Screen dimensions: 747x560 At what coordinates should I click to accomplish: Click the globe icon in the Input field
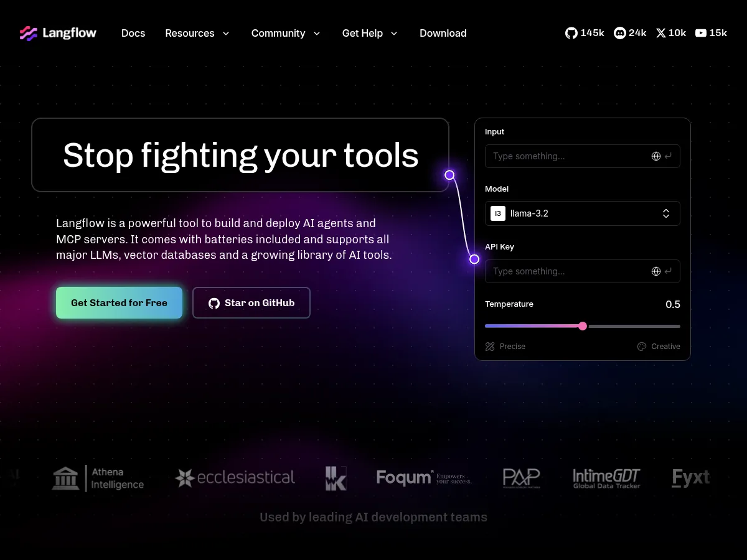point(655,156)
